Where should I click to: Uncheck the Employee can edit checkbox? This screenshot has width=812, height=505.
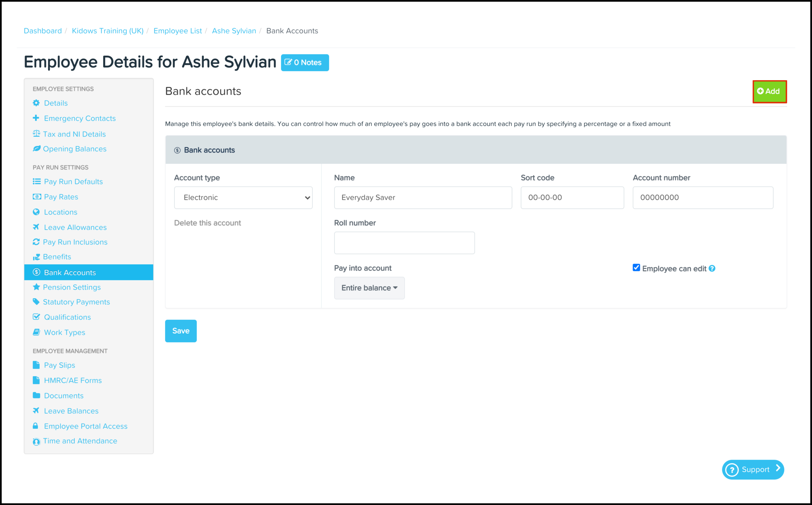click(636, 268)
